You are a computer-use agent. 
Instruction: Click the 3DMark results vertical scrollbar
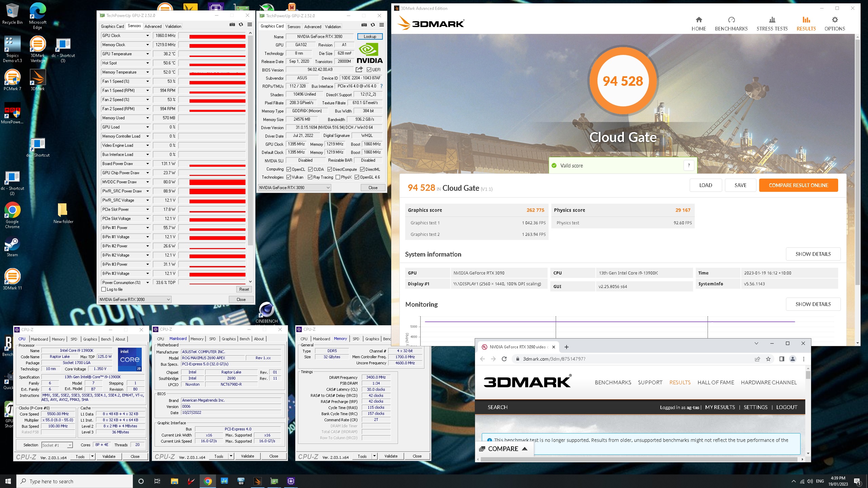click(858, 163)
